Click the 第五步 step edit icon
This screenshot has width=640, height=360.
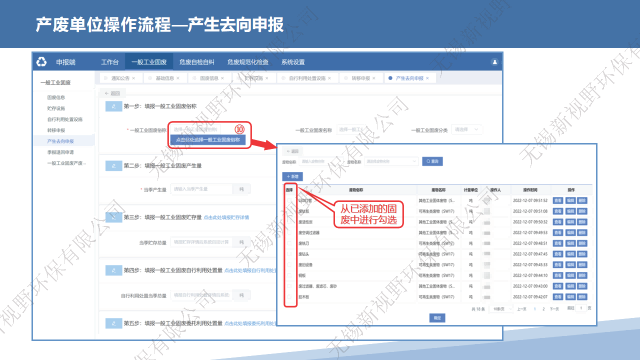pos(113,323)
